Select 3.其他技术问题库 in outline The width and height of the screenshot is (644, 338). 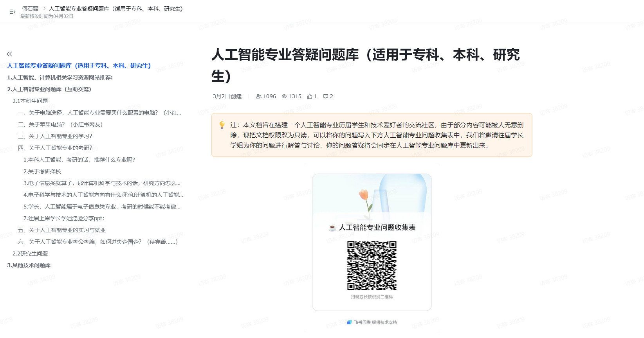[29, 265]
